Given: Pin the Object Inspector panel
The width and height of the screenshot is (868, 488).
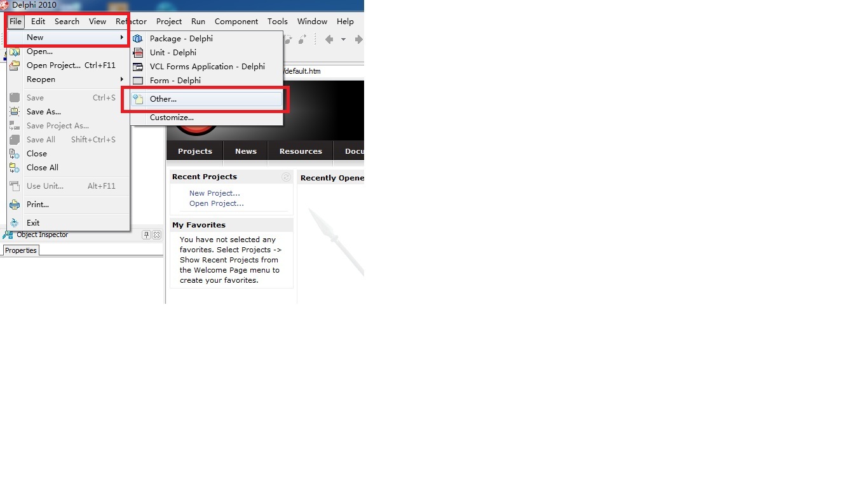Looking at the screenshot, I should (146, 235).
